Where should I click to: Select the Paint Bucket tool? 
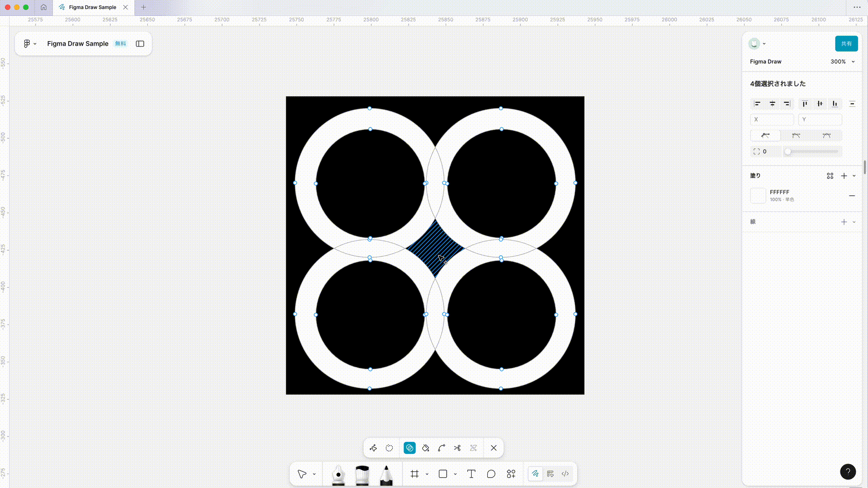(x=425, y=448)
